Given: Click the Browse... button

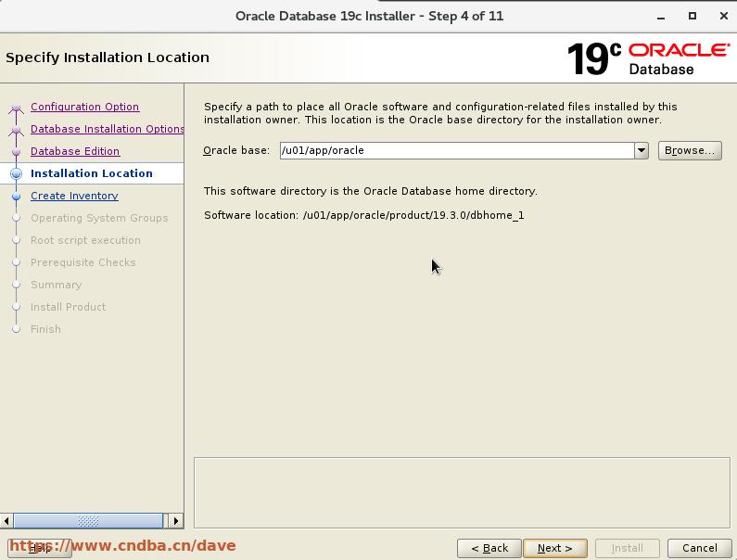Looking at the screenshot, I should pos(690,151).
